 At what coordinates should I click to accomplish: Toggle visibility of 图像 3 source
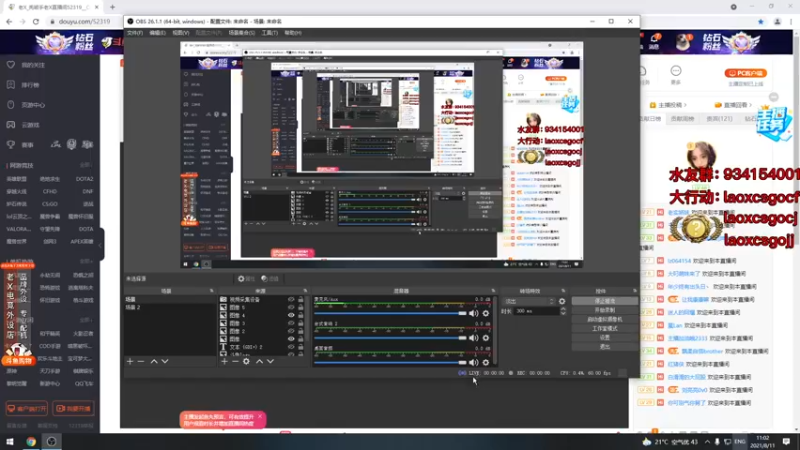pyautogui.click(x=291, y=323)
